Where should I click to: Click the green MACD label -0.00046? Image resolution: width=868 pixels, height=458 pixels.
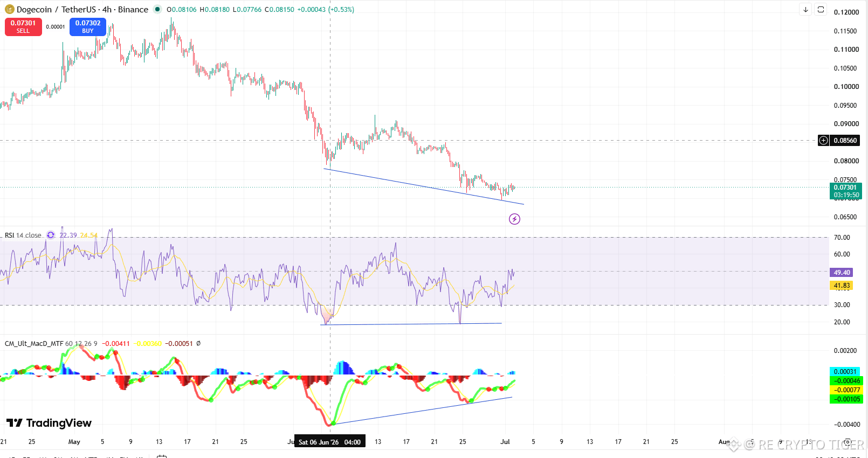click(x=846, y=381)
